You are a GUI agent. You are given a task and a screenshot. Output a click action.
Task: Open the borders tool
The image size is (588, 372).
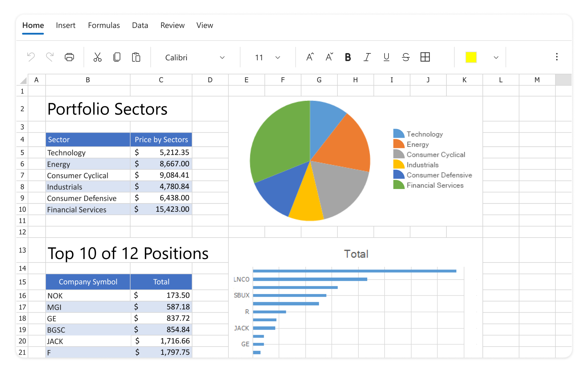point(425,57)
